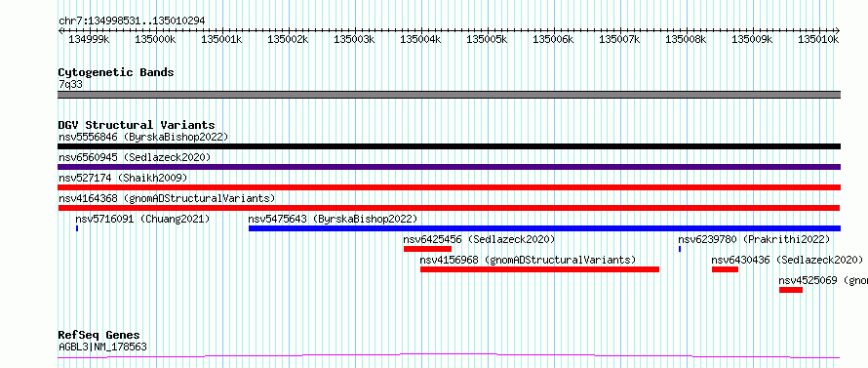The image size is (868, 368).
Task: Click the AGBL3|NM_178563 gene label
Action: [103, 348]
